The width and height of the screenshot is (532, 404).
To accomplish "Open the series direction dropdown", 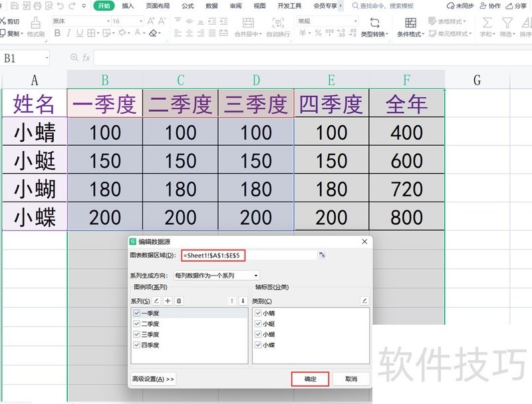I will [x=216, y=275].
